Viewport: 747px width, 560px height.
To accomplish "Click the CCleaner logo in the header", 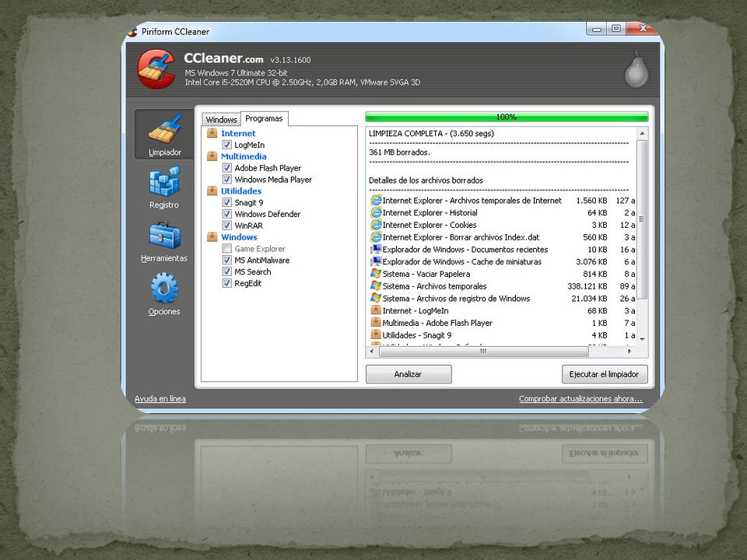I will pyautogui.click(x=156, y=69).
